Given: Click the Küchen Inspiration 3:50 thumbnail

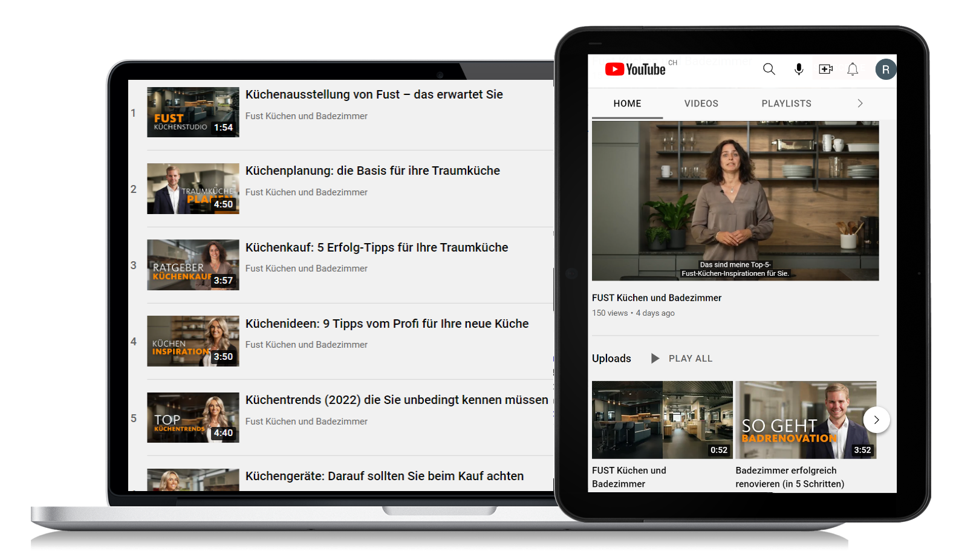Looking at the screenshot, I should click(x=193, y=341).
